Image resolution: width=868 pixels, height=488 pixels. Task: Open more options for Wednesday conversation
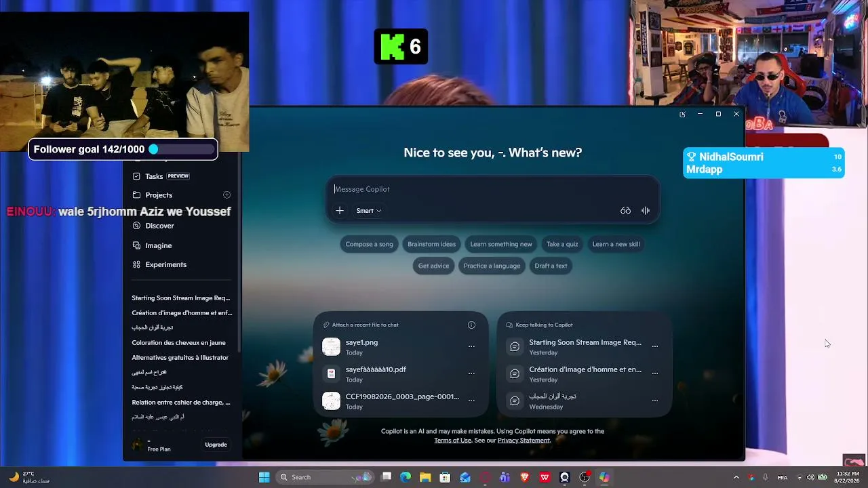[655, 401]
